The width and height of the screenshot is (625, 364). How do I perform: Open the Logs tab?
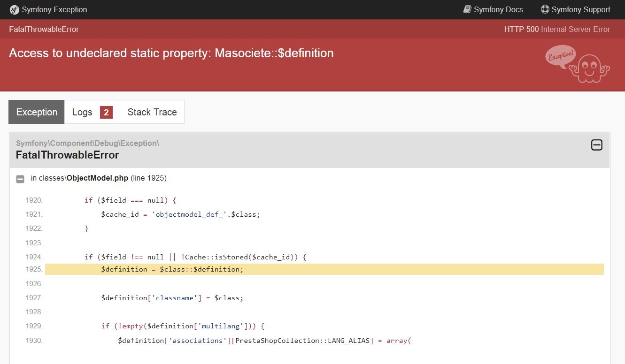coord(82,112)
